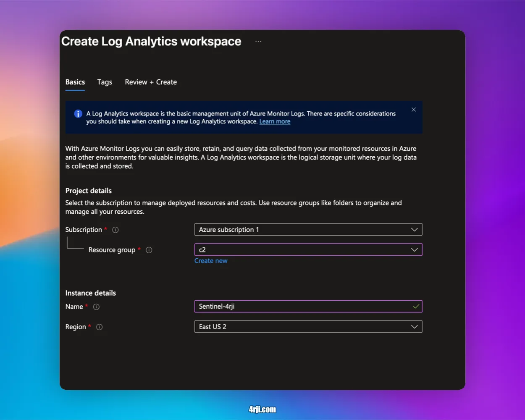Click the info icon next to Region
The width and height of the screenshot is (525, 420).
click(x=99, y=327)
